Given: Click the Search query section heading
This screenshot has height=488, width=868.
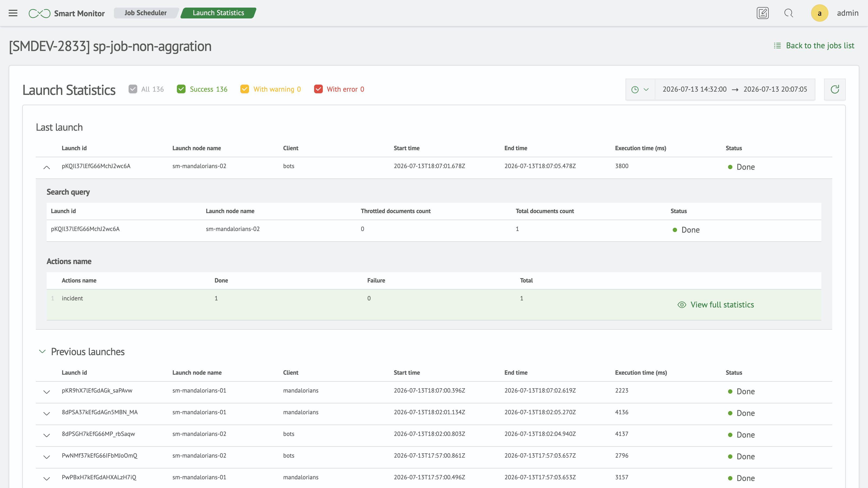Looking at the screenshot, I should [68, 192].
